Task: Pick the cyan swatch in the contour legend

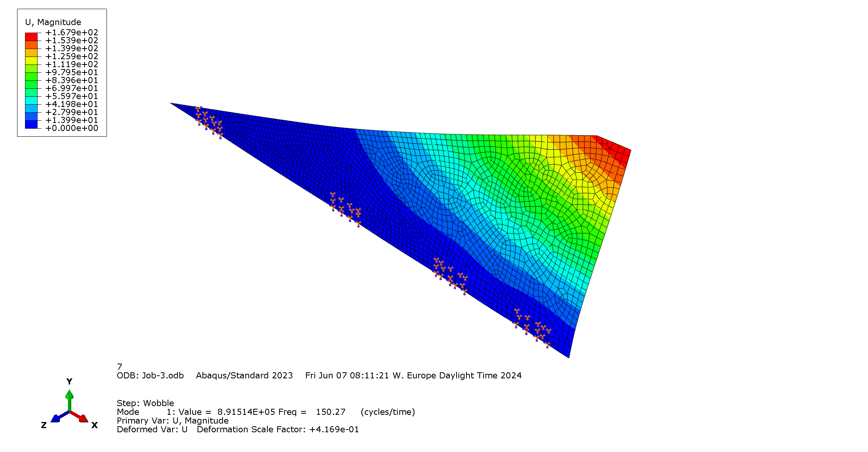Action: [x=31, y=101]
